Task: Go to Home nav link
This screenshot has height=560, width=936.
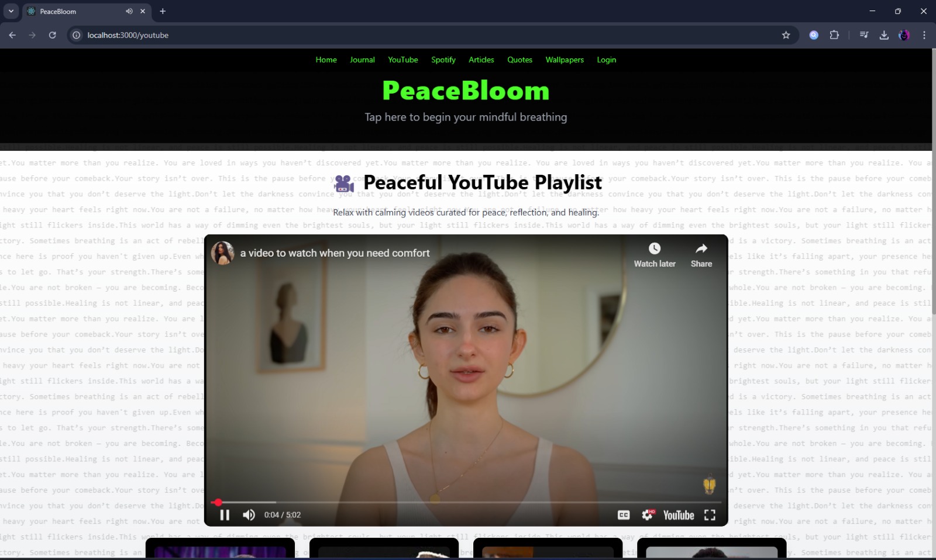Action: point(326,60)
